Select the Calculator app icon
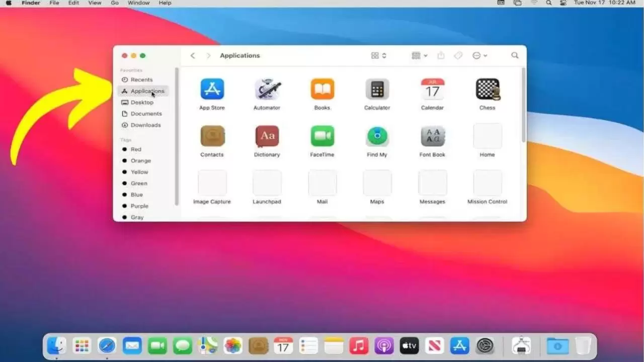644x362 pixels. click(x=377, y=89)
